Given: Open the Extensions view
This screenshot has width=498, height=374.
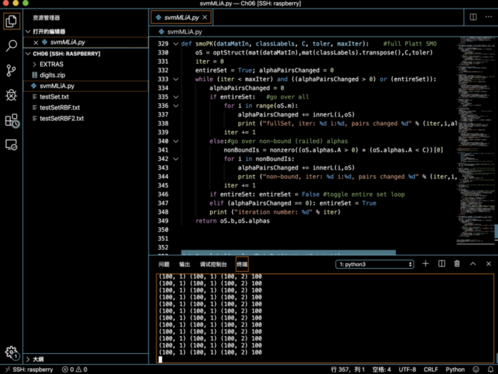Looking at the screenshot, I should click(12, 120).
